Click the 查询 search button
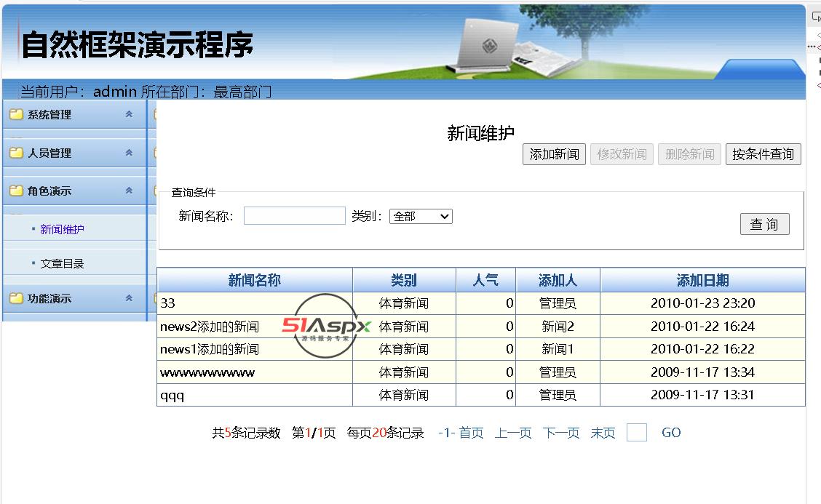Viewport: 821px width, 504px height. coord(764,224)
